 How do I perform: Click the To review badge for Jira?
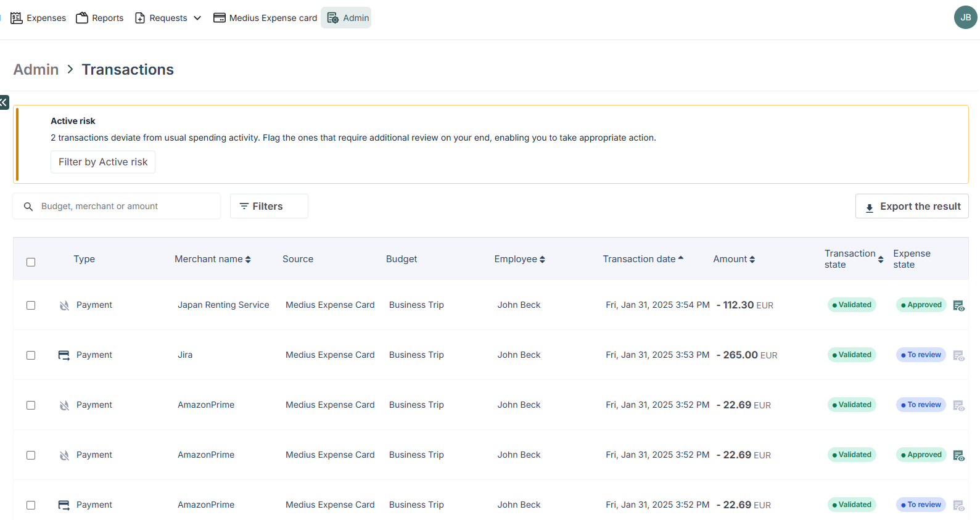pos(921,355)
